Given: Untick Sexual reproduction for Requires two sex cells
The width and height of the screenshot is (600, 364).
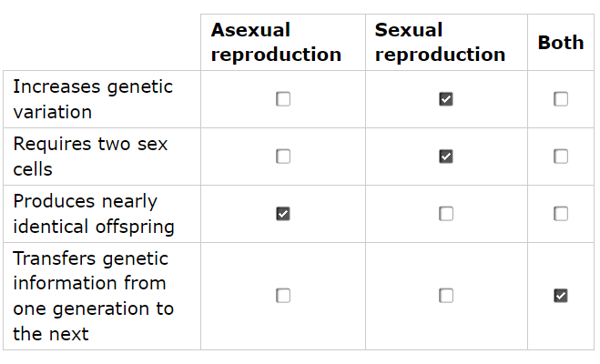Looking at the screenshot, I should click(x=446, y=157).
